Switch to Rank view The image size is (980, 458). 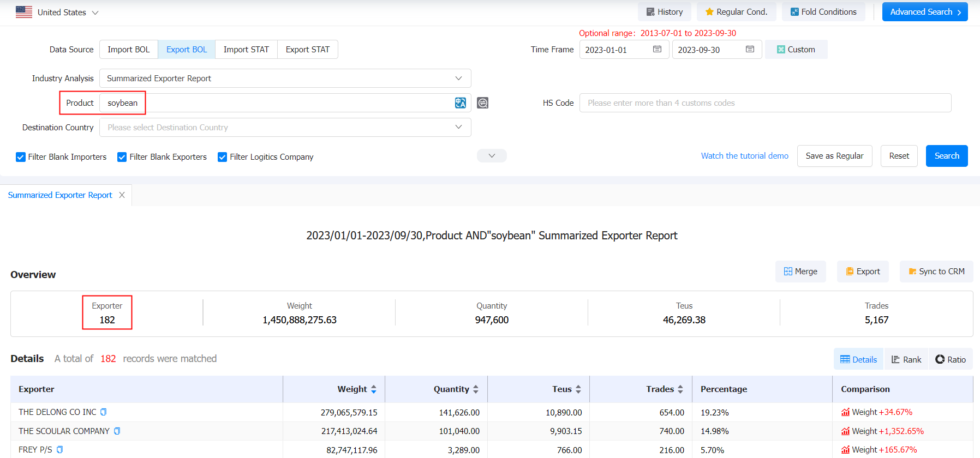906,359
